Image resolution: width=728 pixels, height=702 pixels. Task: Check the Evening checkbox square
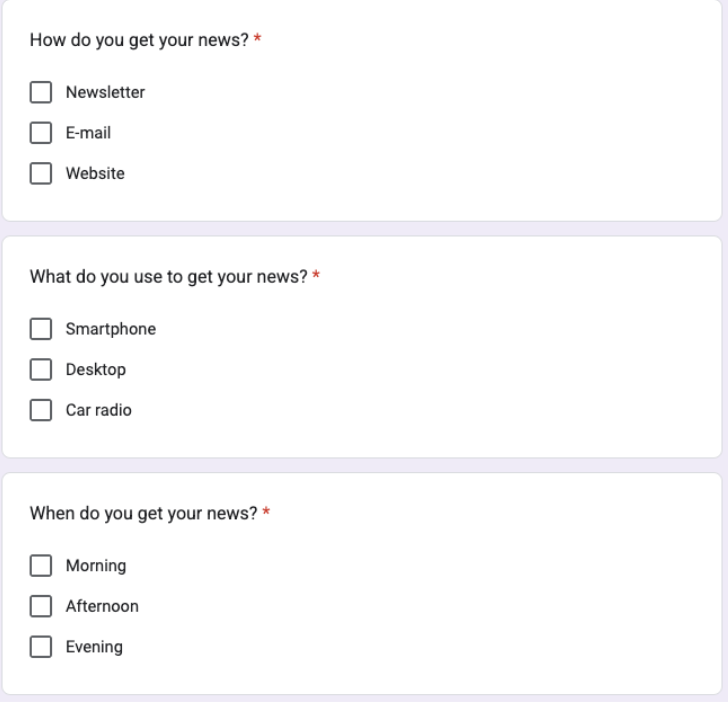(x=41, y=647)
